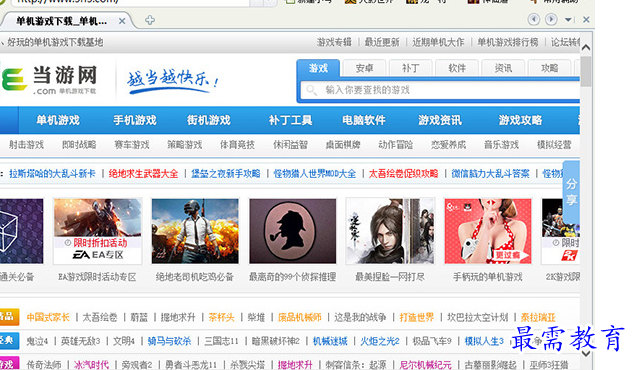
Task: Open the tab list dropdown arrow
Action: [x=568, y=19]
